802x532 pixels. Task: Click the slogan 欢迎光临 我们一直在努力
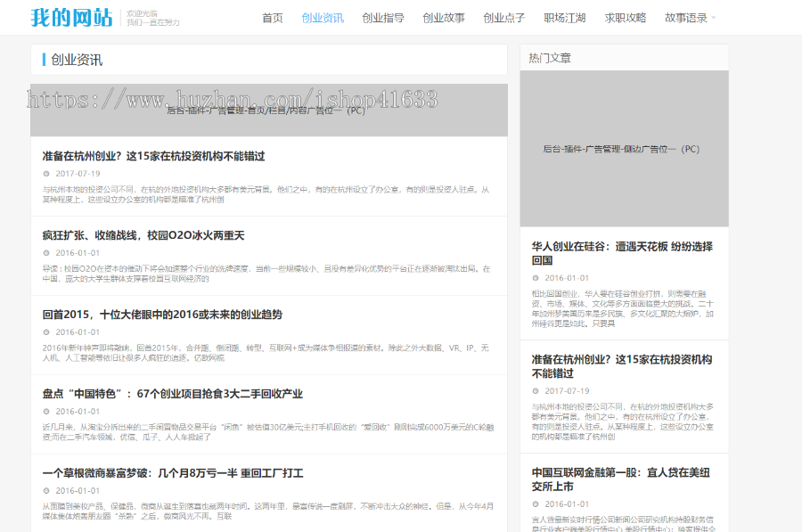[x=153, y=18]
